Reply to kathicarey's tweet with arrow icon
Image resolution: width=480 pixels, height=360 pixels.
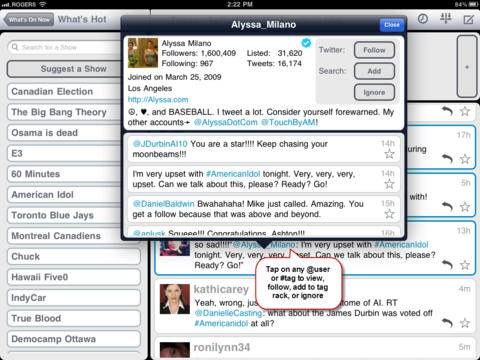(x=447, y=323)
